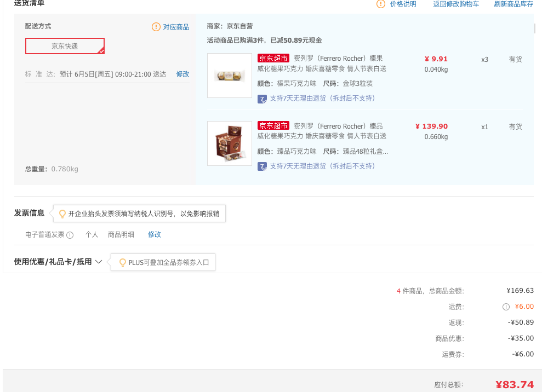The image size is (542, 392).
Task: Click 总重量 0.780kg text
Action: (52, 169)
